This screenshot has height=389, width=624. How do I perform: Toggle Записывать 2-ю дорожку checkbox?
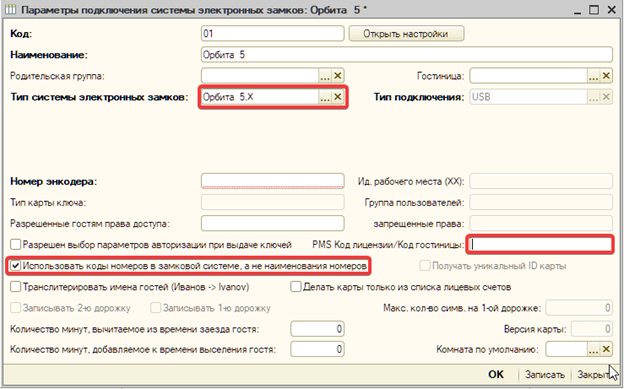point(16,308)
